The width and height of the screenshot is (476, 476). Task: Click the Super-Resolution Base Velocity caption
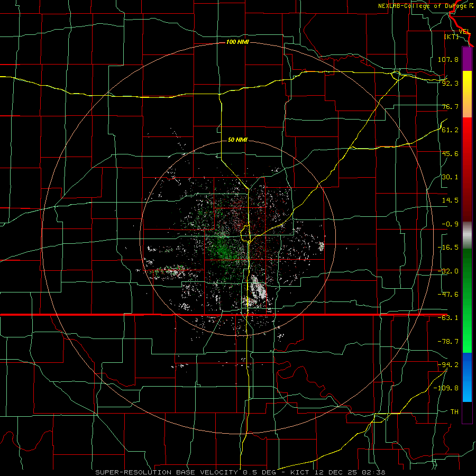pos(240,472)
